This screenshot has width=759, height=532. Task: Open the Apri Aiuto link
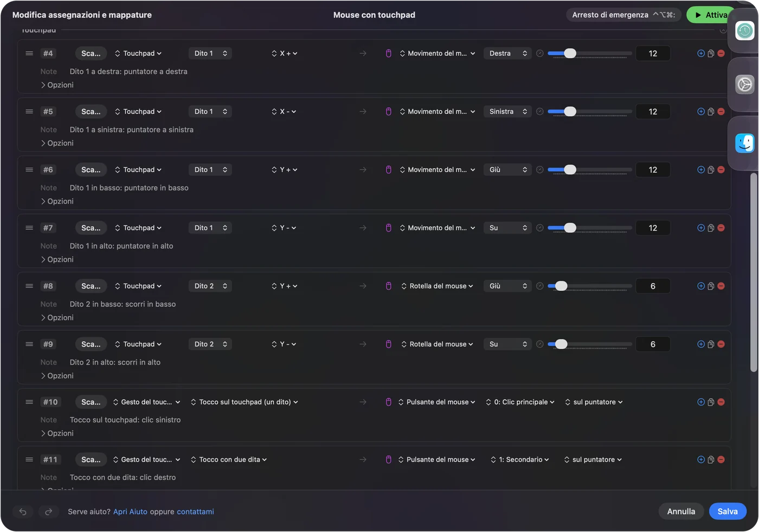pyautogui.click(x=130, y=511)
